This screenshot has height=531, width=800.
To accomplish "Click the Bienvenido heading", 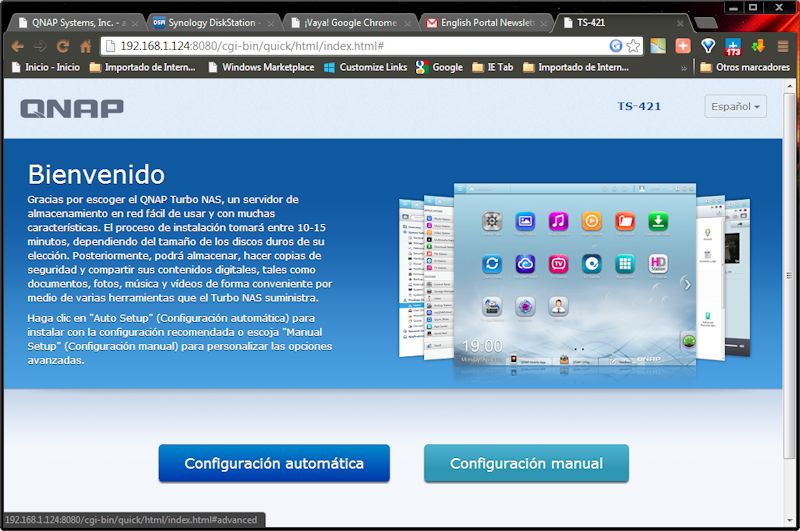I will (x=96, y=174).
